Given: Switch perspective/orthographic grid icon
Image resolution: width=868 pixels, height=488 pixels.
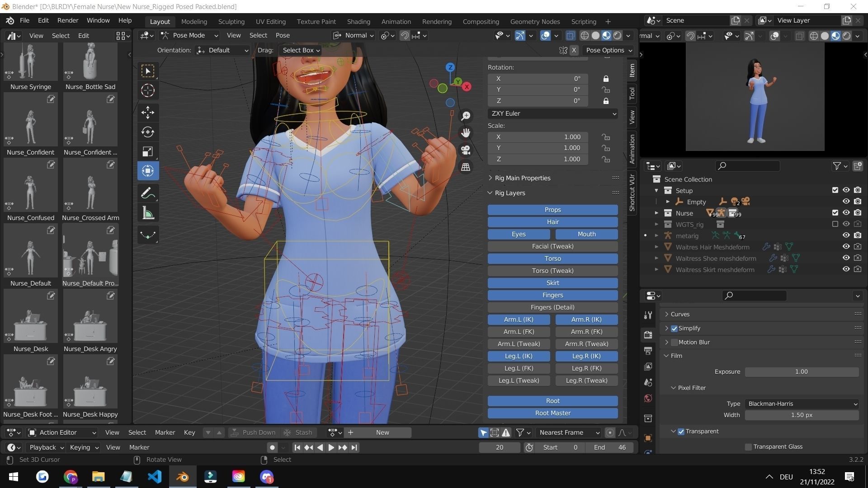Looking at the screenshot, I should coord(466,167).
